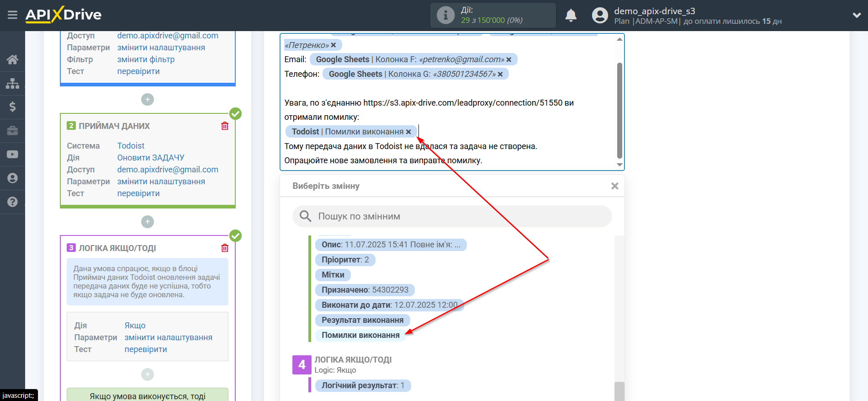The width and height of the screenshot is (868, 401).
Task: Close the Виберіть змінну panel
Action: [615, 186]
